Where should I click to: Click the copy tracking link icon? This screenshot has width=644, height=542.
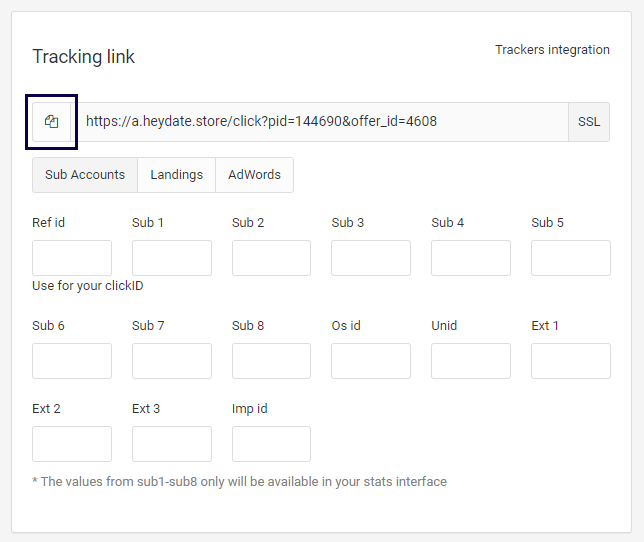click(x=52, y=122)
